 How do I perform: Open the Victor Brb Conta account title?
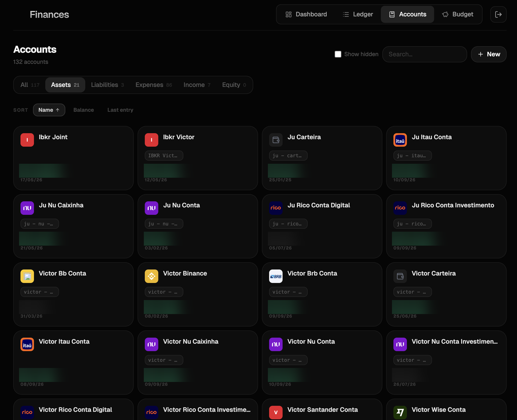click(312, 273)
